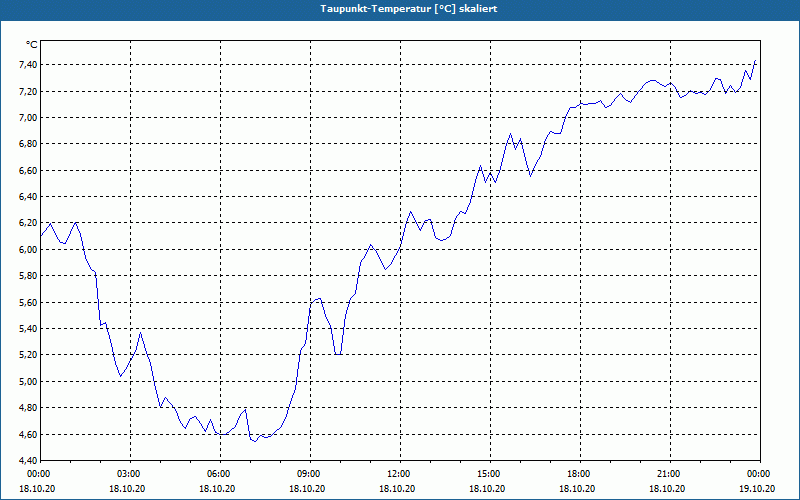
Task: Select the 5,00 y-axis value
Action: (28, 382)
